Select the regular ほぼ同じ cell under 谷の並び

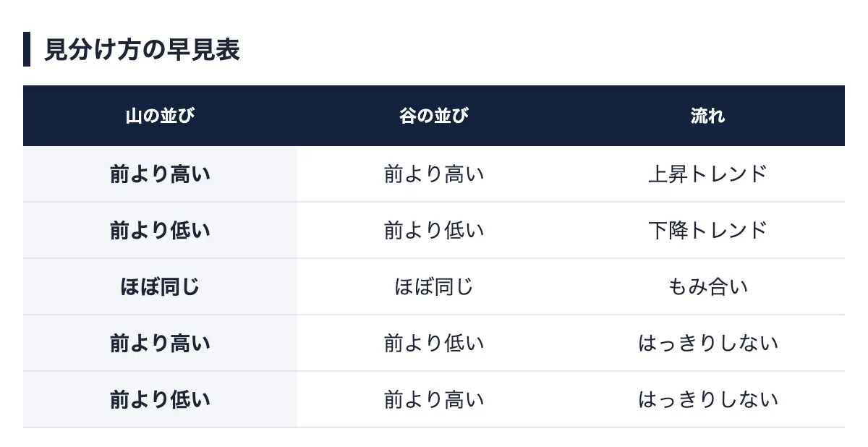point(434,287)
